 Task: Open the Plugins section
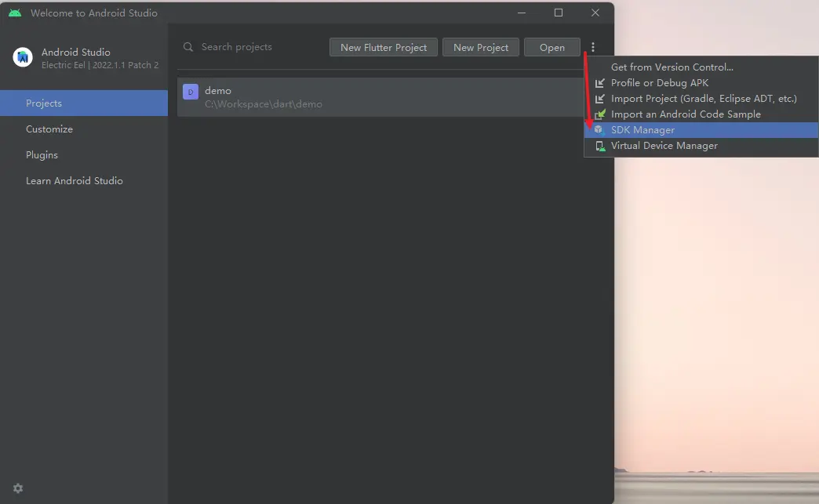click(x=84, y=155)
